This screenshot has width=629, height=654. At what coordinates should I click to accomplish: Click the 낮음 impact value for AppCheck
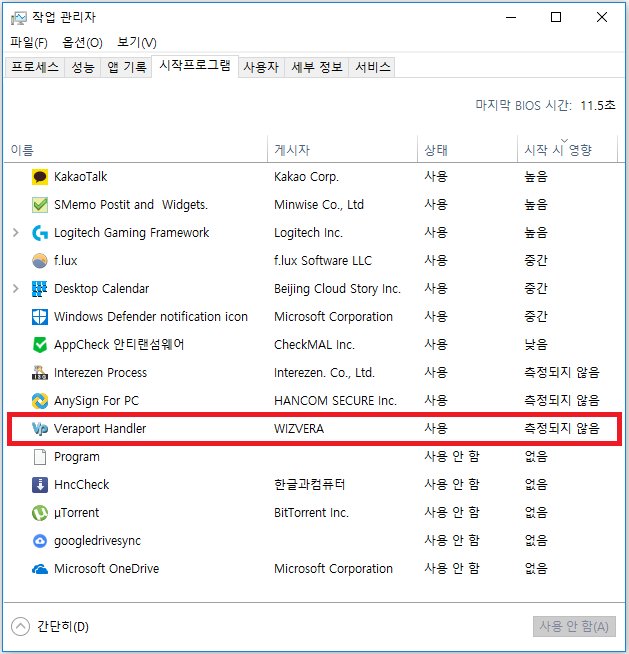(x=536, y=345)
